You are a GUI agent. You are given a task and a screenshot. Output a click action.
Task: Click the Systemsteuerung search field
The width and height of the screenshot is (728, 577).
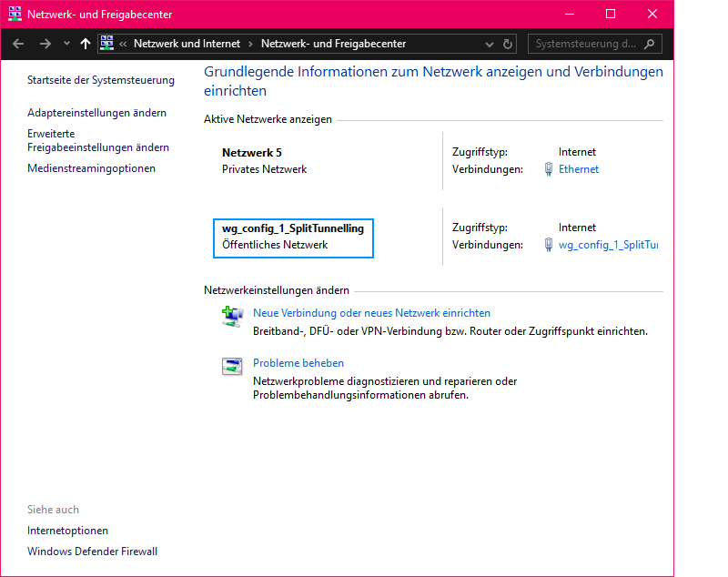(x=595, y=44)
